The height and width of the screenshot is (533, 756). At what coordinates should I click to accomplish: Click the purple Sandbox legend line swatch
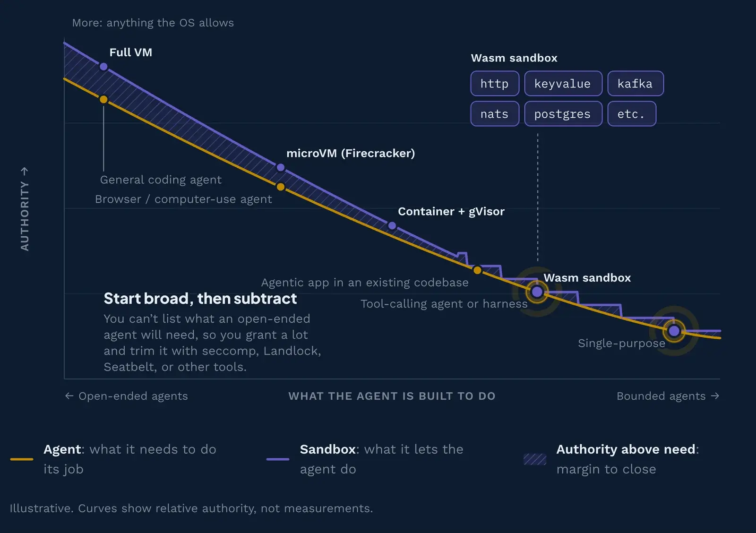278,459
